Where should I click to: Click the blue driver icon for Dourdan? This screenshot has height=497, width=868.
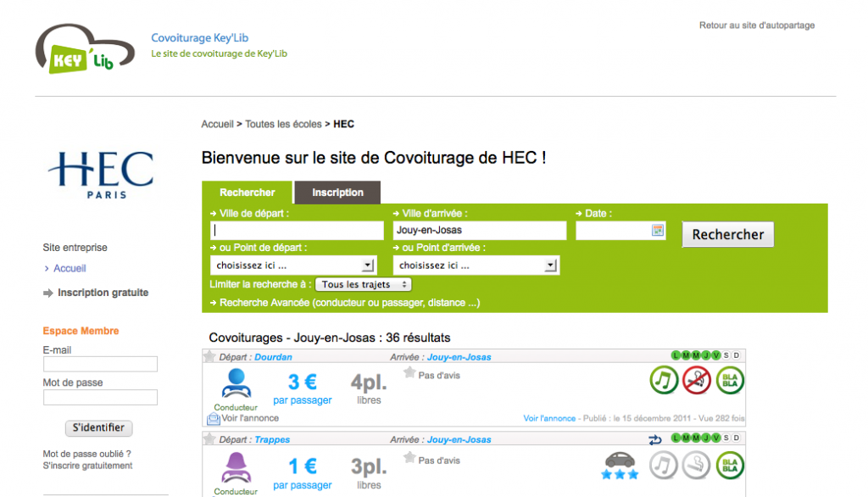(x=236, y=383)
